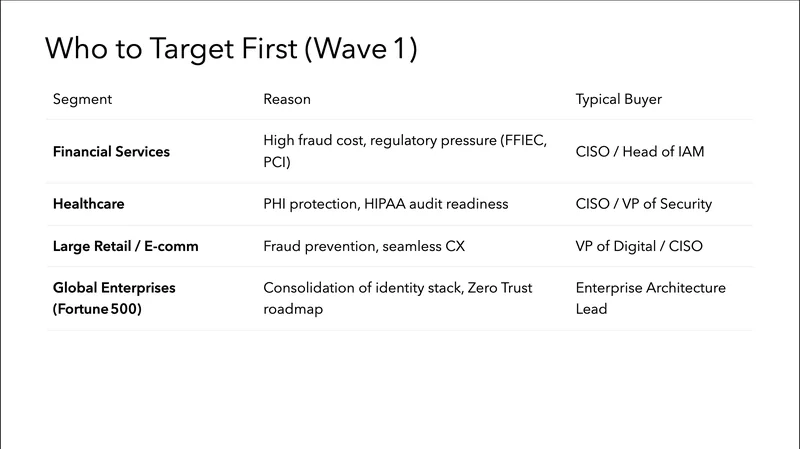This screenshot has height=449, width=800.
Task: Select the 'Reason' column header
Action: pyautogui.click(x=287, y=100)
